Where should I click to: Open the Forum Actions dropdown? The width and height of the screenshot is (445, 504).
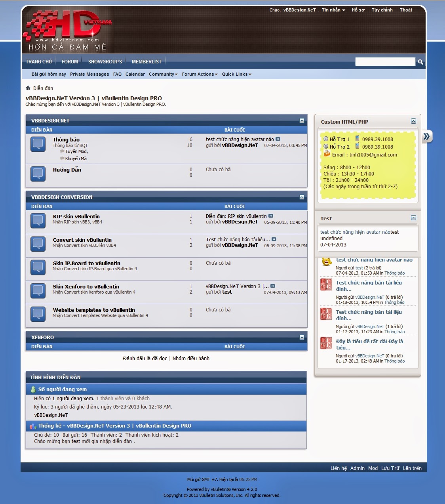200,74
